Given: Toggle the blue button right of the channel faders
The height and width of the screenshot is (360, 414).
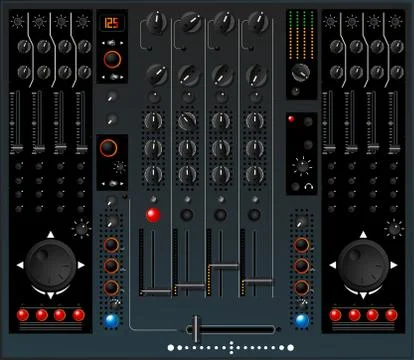Looking at the screenshot, I should point(302,321).
